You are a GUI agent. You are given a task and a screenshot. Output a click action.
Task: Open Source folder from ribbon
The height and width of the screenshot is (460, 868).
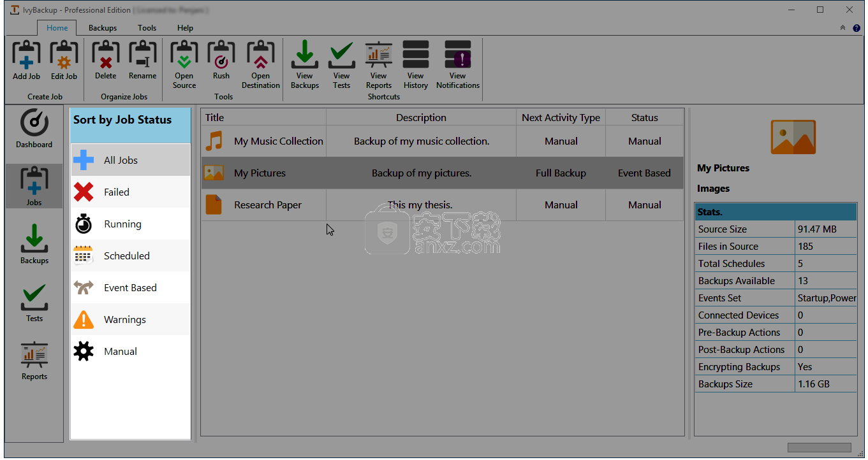[184, 64]
